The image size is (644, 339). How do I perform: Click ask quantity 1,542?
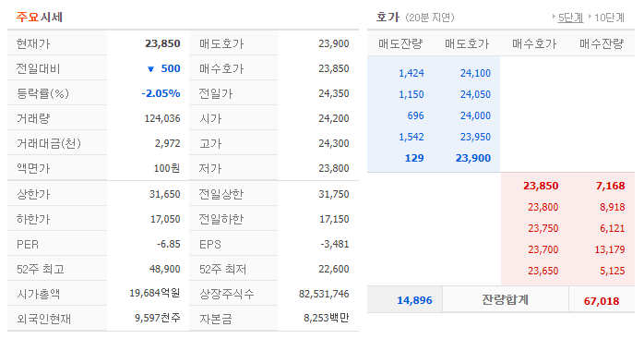[411, 137]
